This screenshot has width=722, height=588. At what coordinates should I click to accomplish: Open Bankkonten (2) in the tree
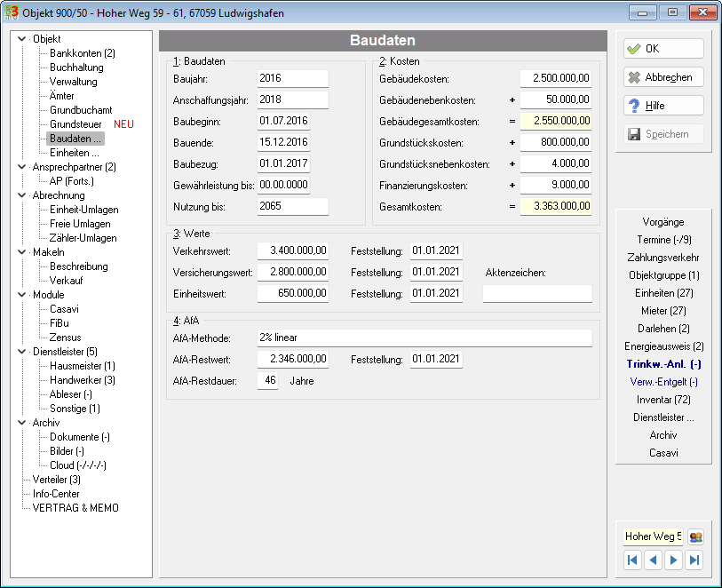(x=83, y=53)
